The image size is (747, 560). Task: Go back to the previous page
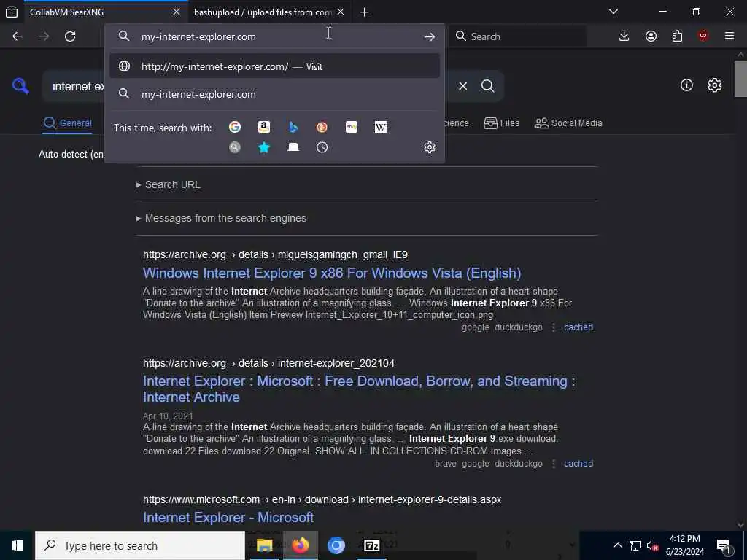(x=18, y=36)
